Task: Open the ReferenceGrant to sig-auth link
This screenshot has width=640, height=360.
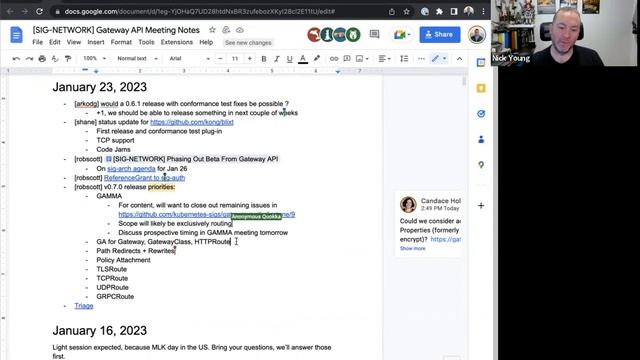Action: click(144, 178)
